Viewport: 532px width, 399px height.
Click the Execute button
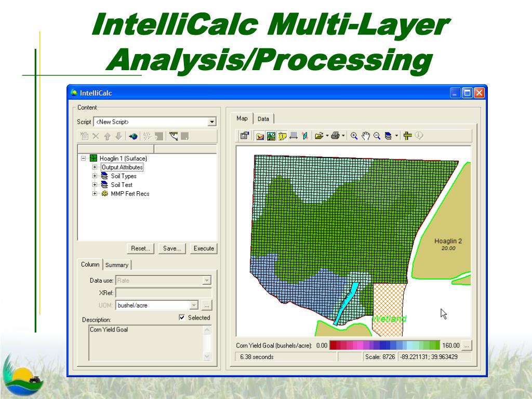point(204,248)
